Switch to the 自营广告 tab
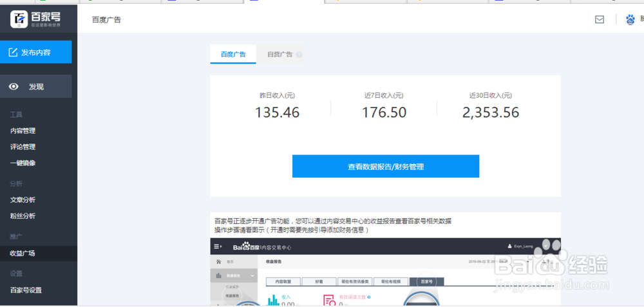Image resolution: width=644 pixels, height=307 pixels. tap(279, 54)
